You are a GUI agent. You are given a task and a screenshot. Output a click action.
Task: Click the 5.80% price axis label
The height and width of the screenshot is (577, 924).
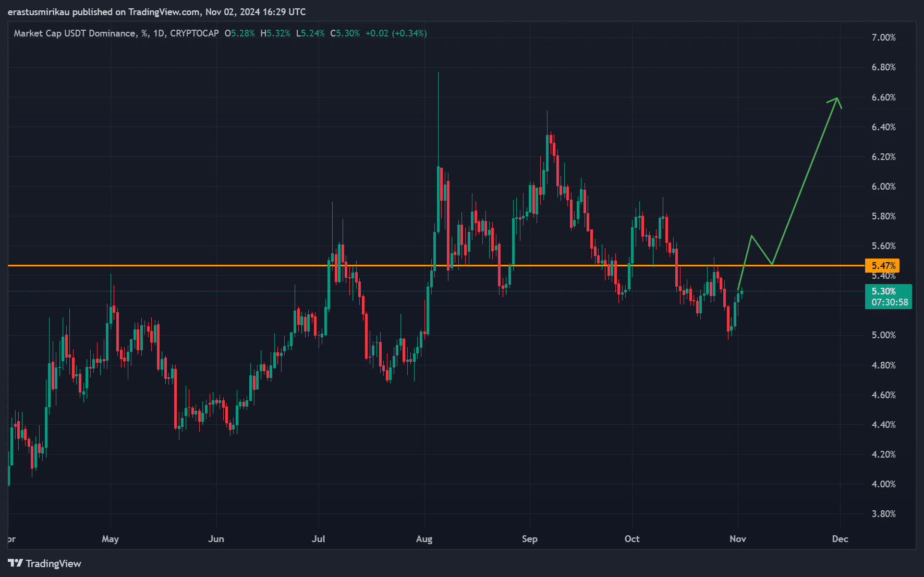tap(883, 216)
